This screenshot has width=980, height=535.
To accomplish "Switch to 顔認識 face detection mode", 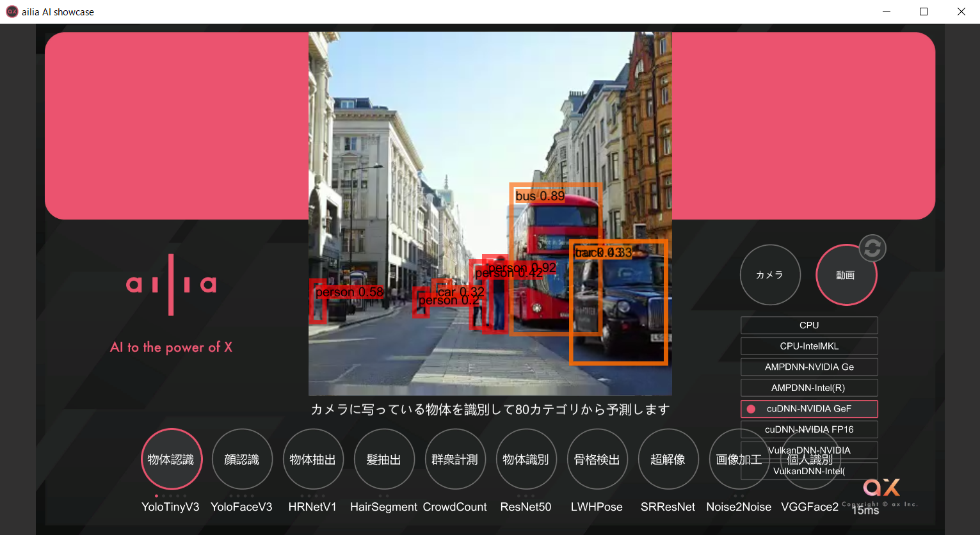I will coord(242,459).
